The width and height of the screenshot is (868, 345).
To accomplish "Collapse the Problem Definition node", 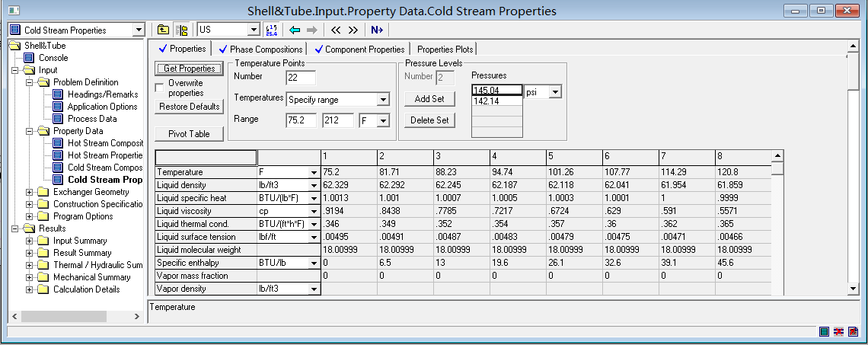I will [x=30, y=82].
